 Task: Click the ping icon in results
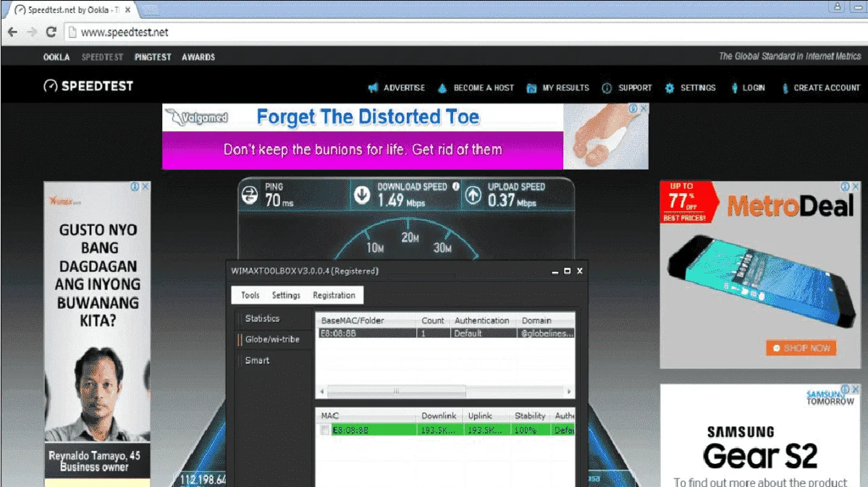(x=250, y=195)
